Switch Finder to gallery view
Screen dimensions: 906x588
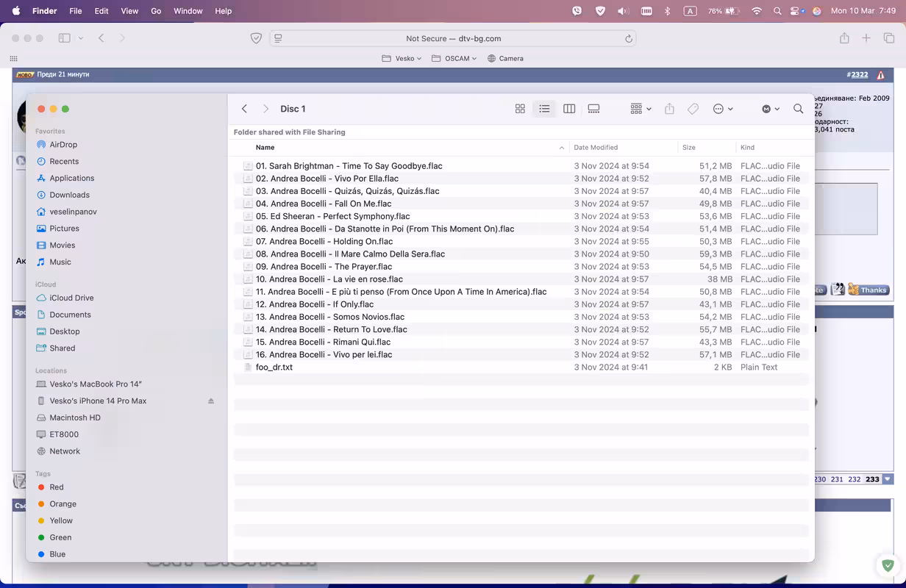click(593, 109)
